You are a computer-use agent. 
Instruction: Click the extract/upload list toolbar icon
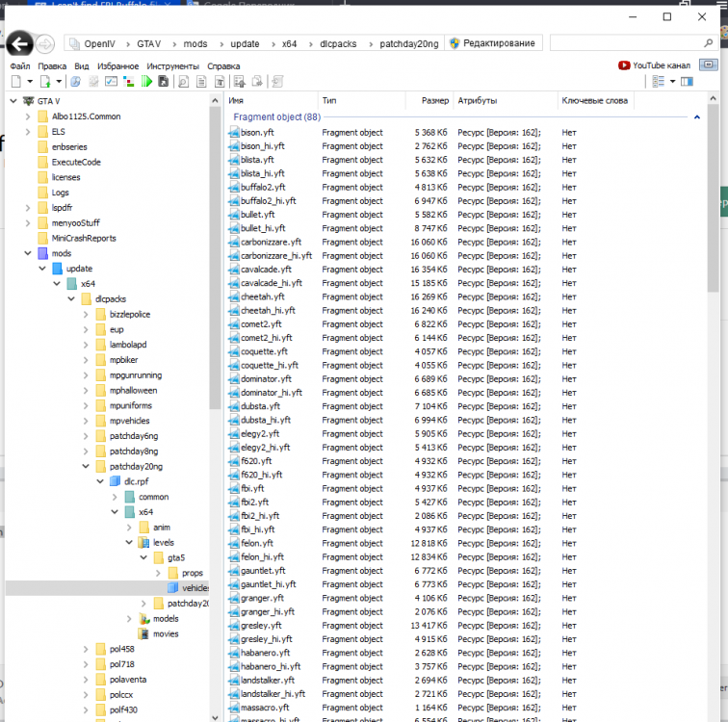click(240, 82)
